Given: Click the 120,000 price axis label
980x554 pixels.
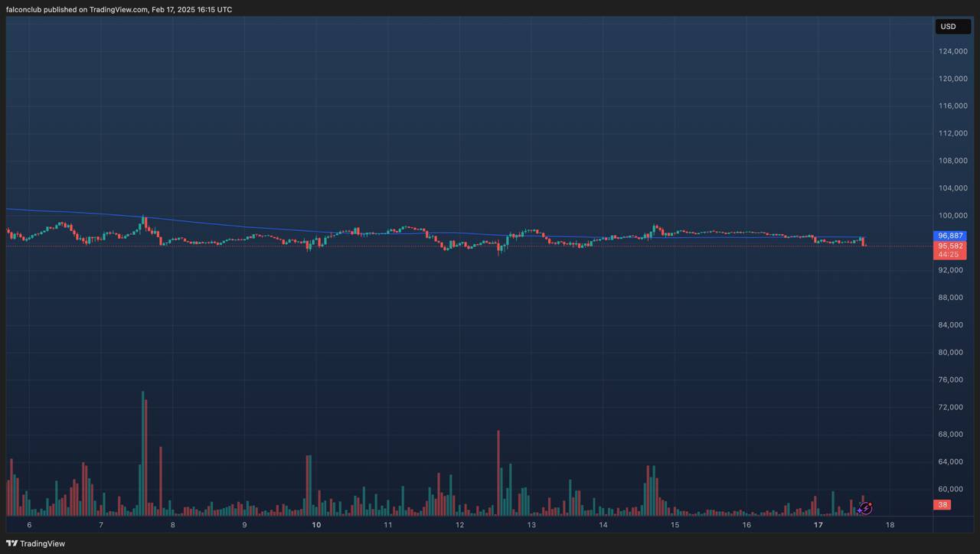Looking at the screenshot, I should (x=953, y=79).
